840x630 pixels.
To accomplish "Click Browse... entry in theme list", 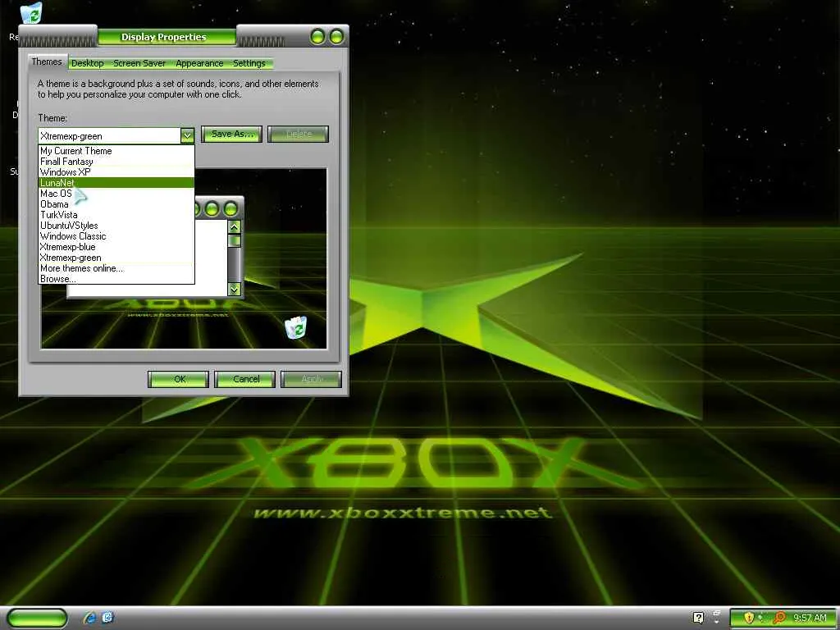I will 116,279.
